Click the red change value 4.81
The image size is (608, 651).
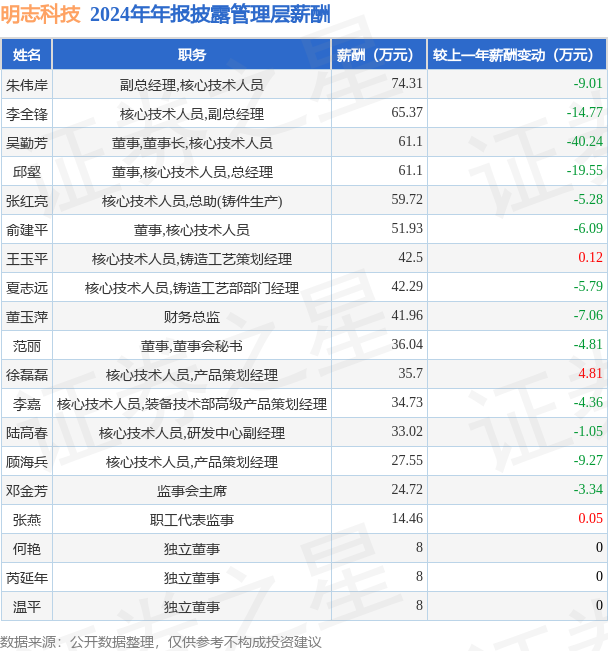[x=591, y=373]
